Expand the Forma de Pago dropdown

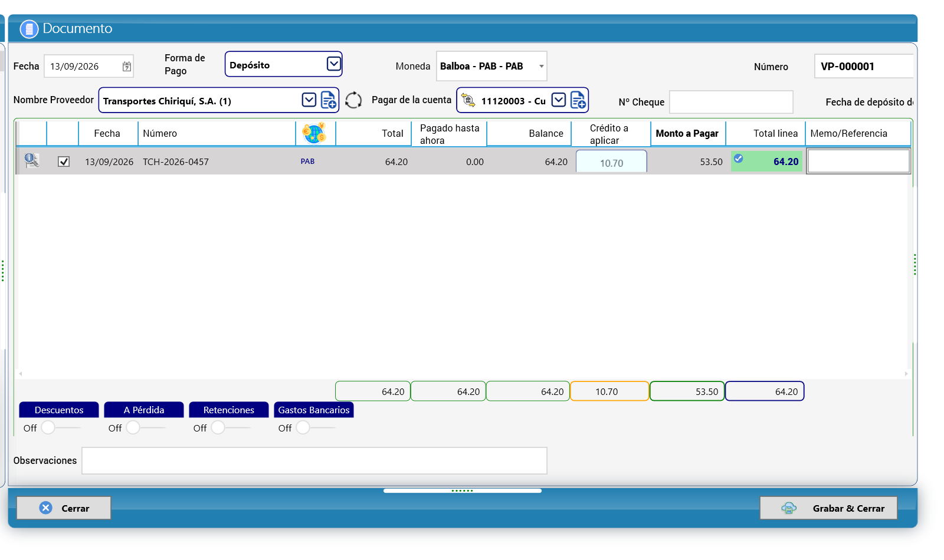point(333,64)
